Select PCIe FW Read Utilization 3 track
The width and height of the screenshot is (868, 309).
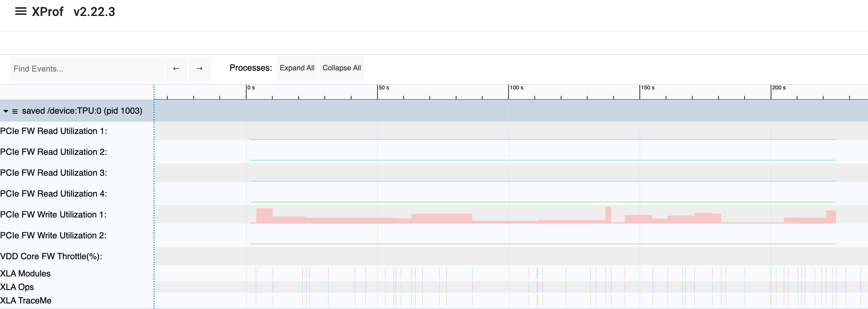[x=54, y=173]
